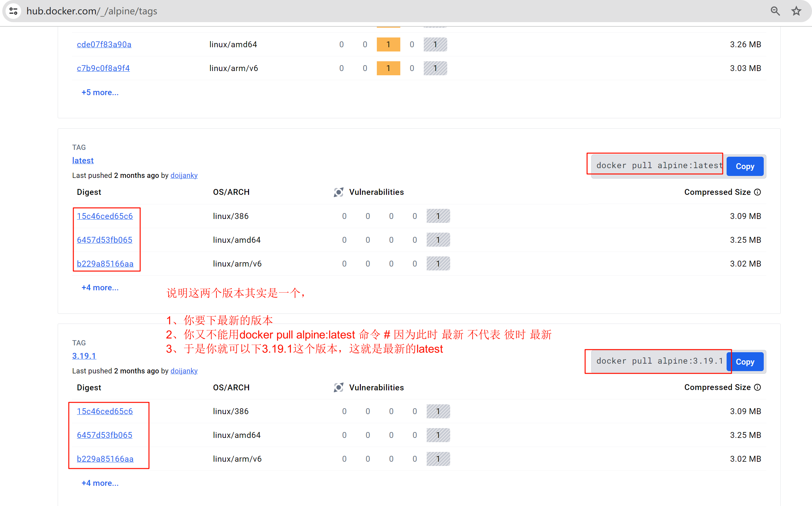Click the Compressed Size info icon under 3.19.1 tag
812x506 pixels.
[758, 387]
